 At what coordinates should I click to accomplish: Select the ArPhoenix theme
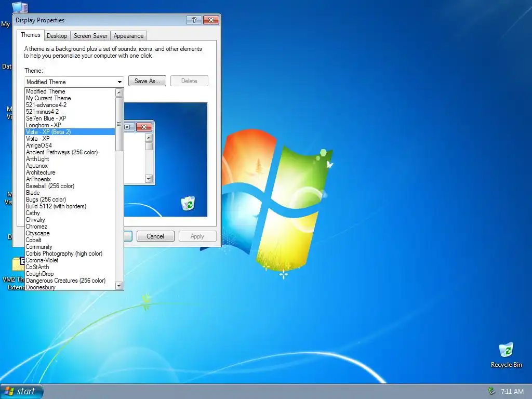coord(70,179)
